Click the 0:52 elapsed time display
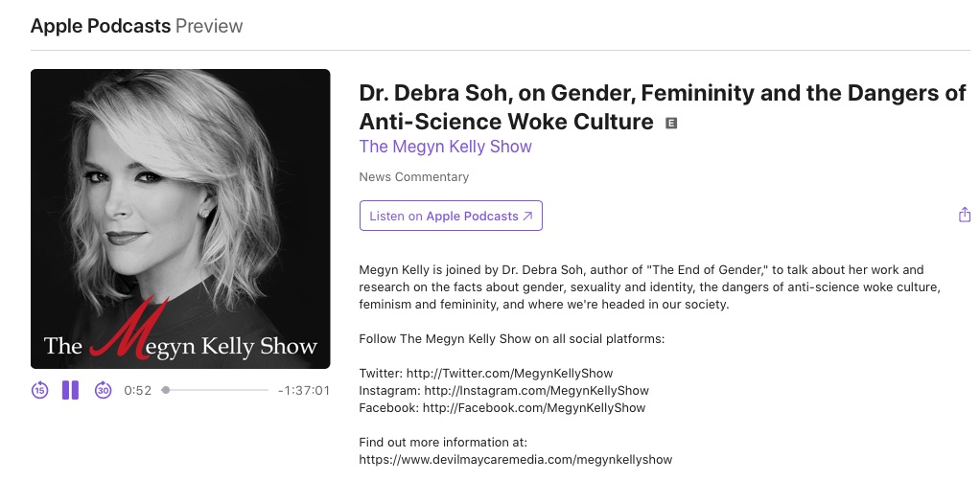Screen dimensions: 980x481 [138, 390]
